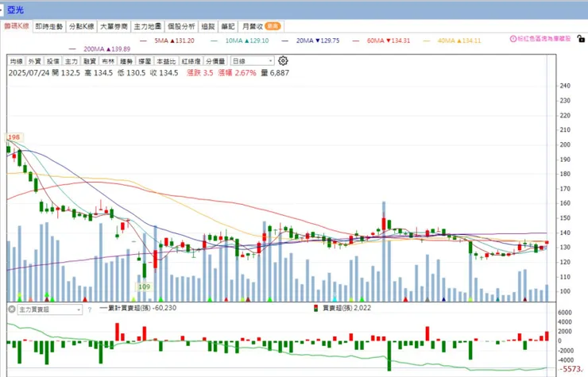Open the 主力買賣超 indicator dropdown
This screenshot has width=588, height=377.
[x=50, y=310]
